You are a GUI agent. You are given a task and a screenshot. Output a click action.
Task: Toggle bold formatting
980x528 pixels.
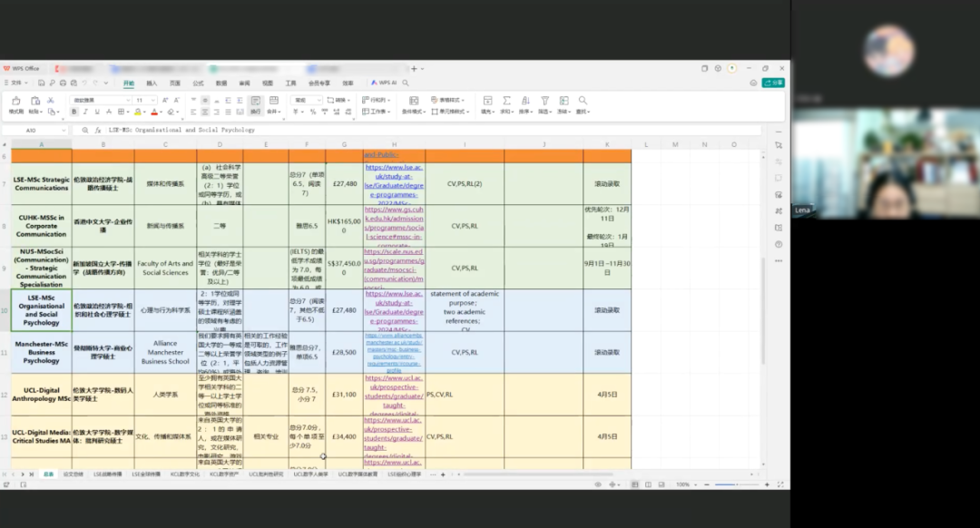pyautogui.click(x=74, y=112)
